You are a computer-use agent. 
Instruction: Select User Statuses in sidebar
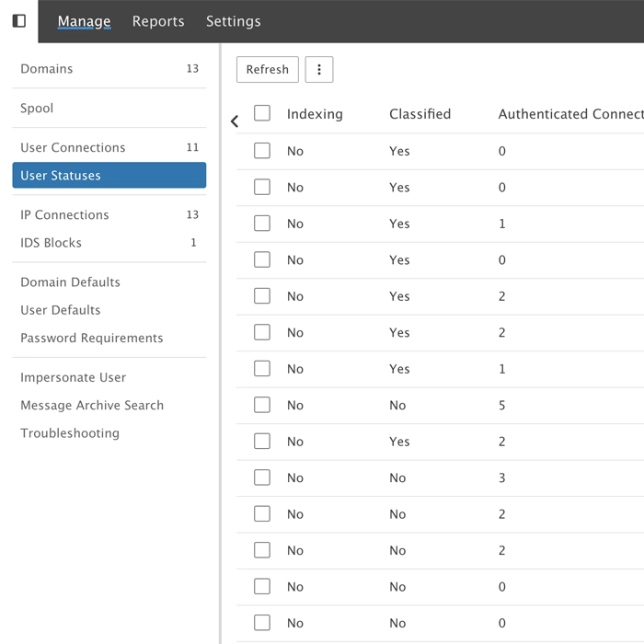109,176
